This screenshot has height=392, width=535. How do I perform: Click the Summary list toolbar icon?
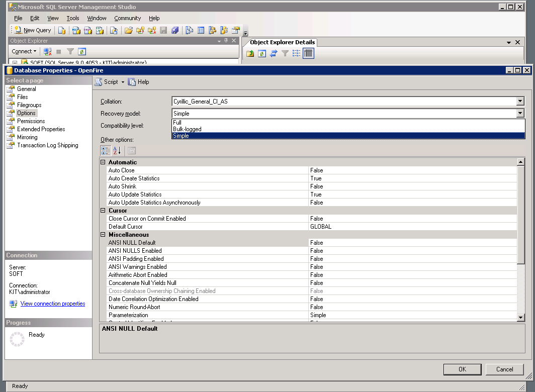click(201, 30)
